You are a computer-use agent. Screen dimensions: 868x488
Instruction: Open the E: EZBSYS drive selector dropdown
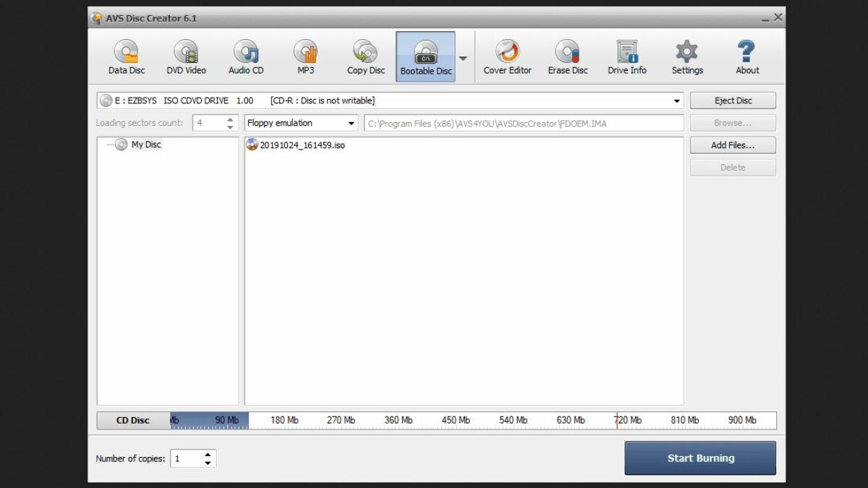click(677, 101)
